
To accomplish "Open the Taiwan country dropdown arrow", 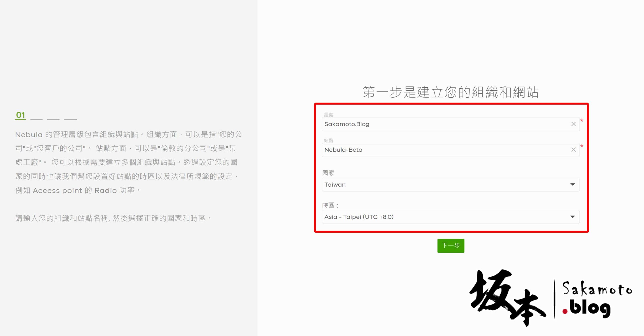I will point(573,185).
